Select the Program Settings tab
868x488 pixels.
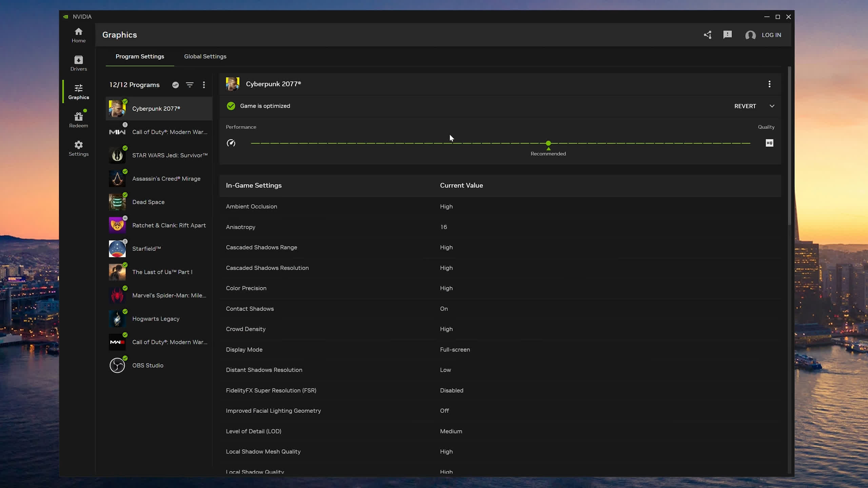(x=140, y=57)
